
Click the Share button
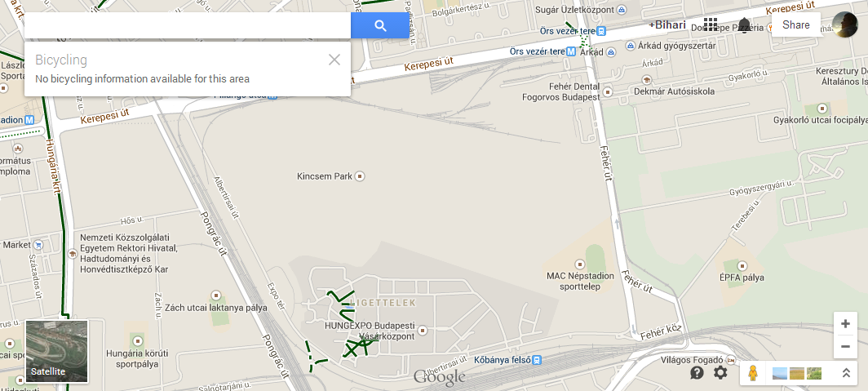796,25
